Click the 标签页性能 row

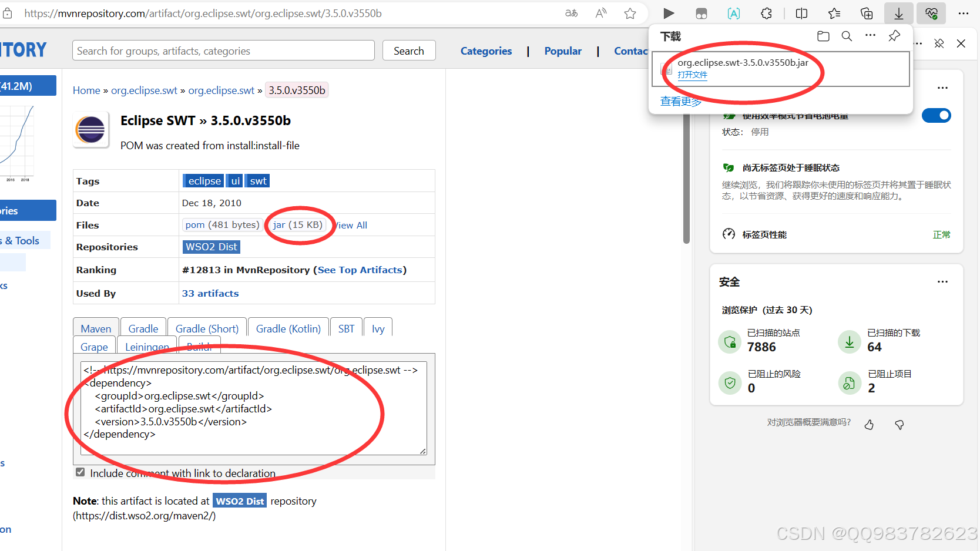(836, 234)
